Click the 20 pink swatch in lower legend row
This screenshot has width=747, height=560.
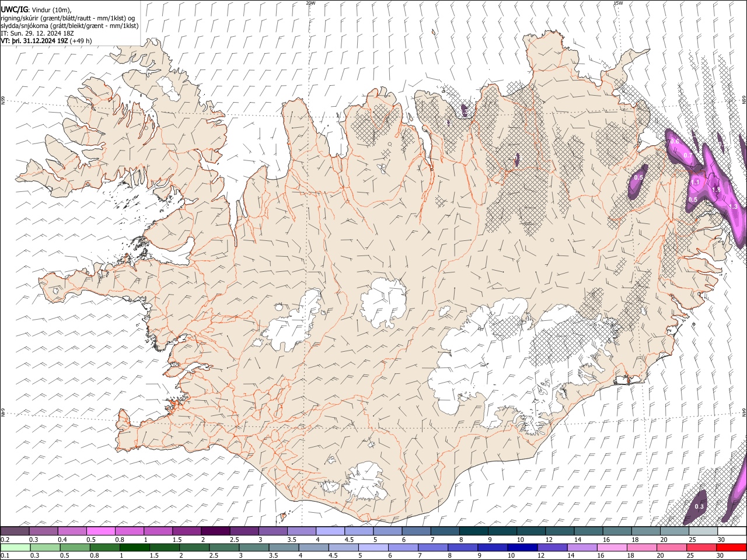point(672,547)
